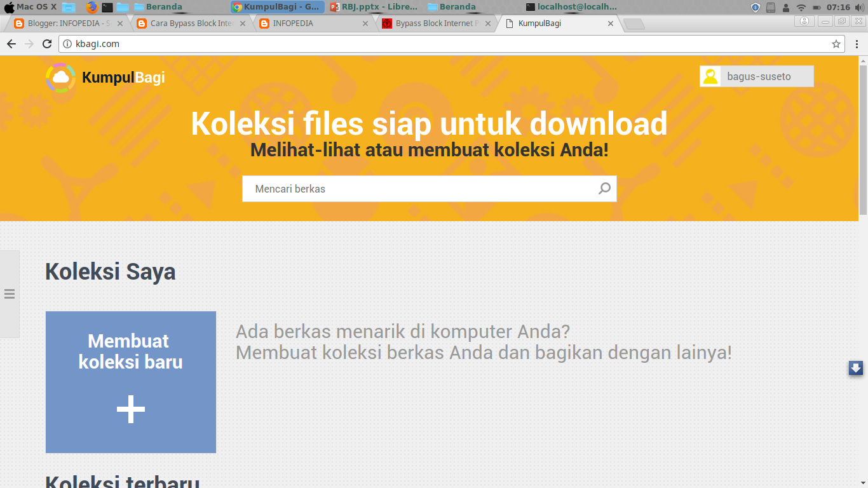Reload the kbagi.com page
The height and width of the screenshot is (488, 868).
[x=46, y=44]
